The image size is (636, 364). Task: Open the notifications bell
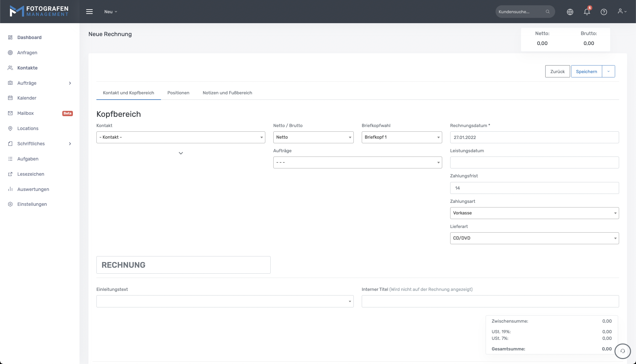click(x=587, y=12)
